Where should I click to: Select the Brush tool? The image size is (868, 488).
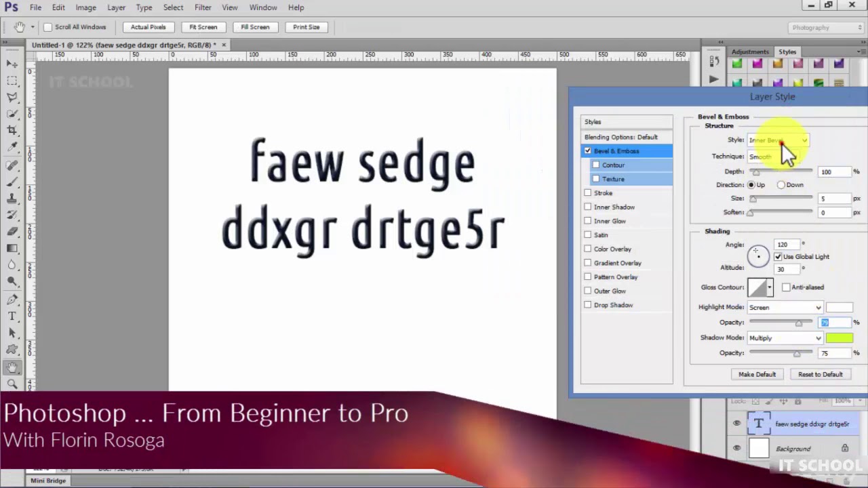tap(12, 182)
